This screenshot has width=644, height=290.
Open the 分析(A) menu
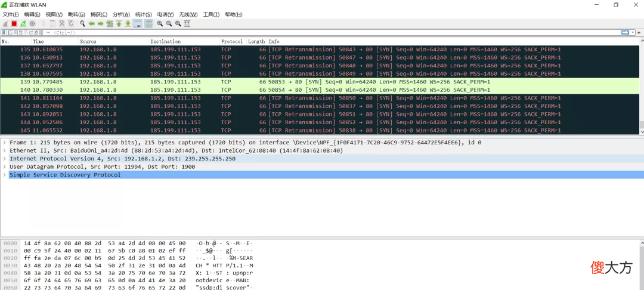(121, 14)
